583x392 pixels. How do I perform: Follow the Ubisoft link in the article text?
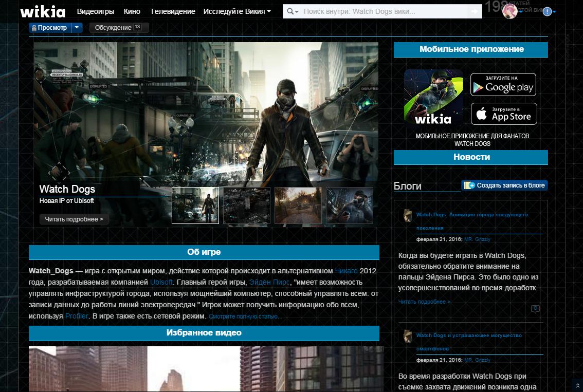click(x=161, y=282)
